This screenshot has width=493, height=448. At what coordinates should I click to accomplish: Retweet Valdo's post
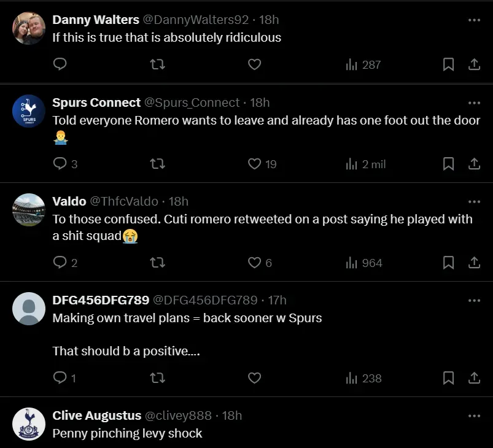pos(158,263)
